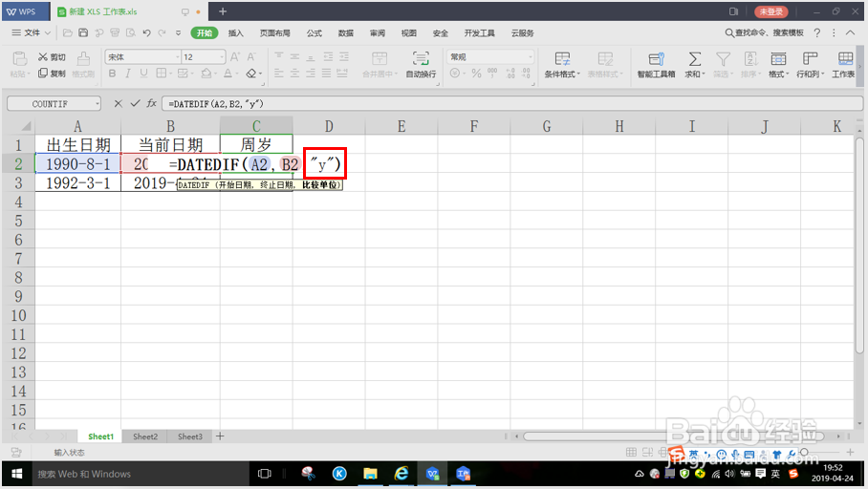The height and width of the screenshot is (489, 868).
Task: Select the Sheet3 worksheet tab
Action: point(190,436)
